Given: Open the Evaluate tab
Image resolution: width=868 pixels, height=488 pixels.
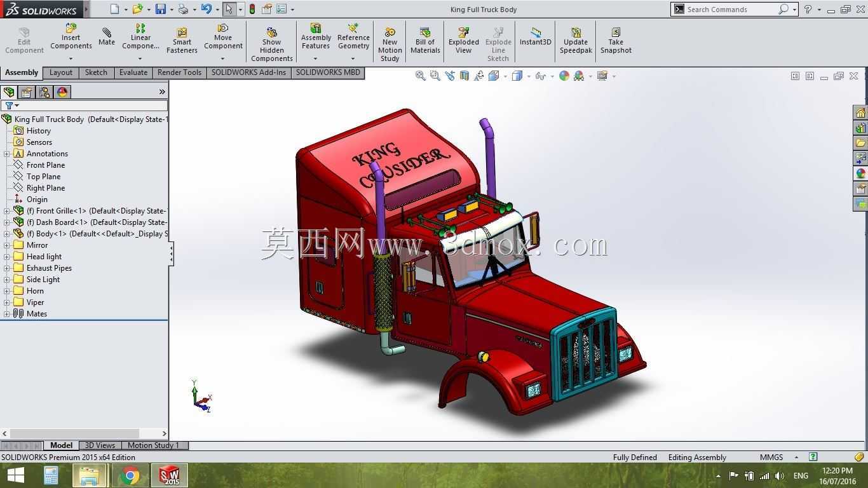Looking at the screenshot, I should coord(133,72).
